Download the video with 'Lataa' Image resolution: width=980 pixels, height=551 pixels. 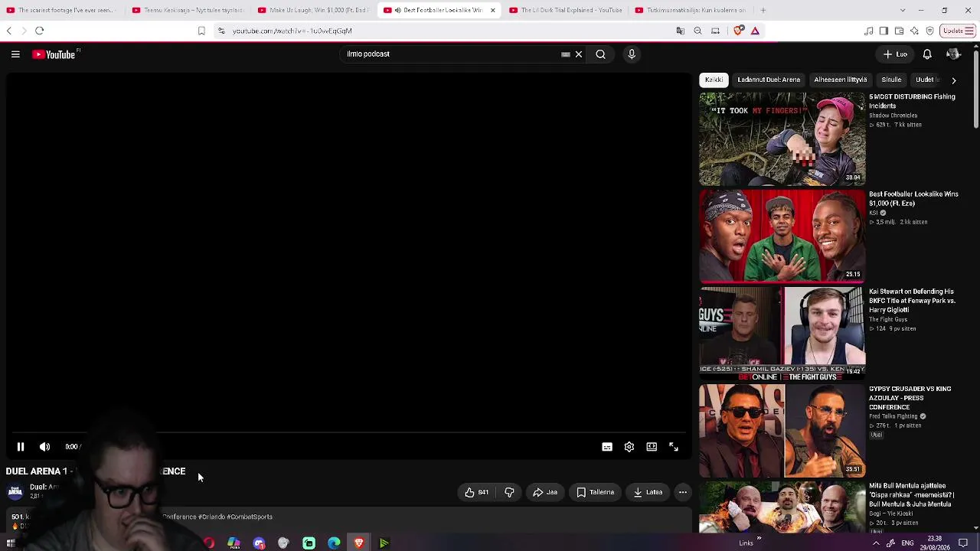tap(648, 492)
